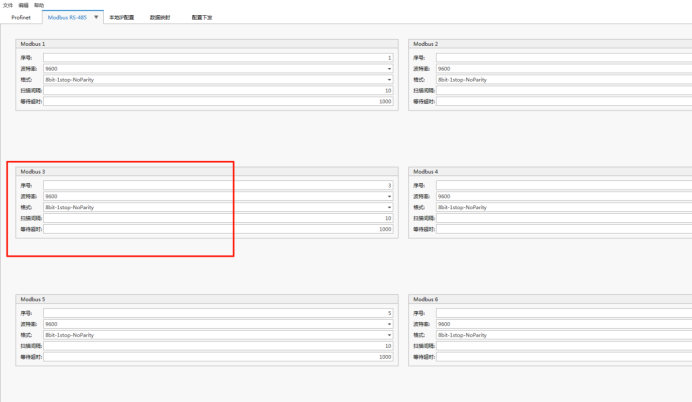Open the Modbus 3 格式 dropdown

pos(218,207)
